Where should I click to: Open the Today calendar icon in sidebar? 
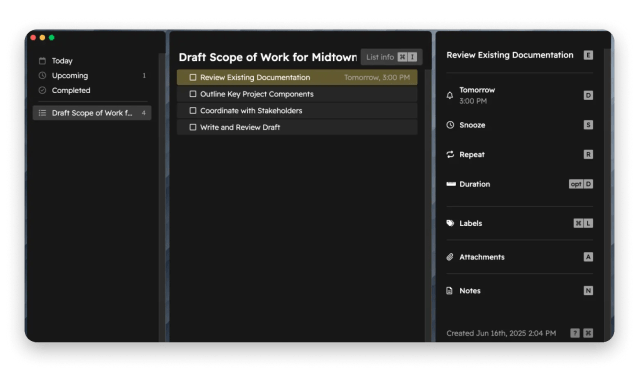tap(42, 61)
